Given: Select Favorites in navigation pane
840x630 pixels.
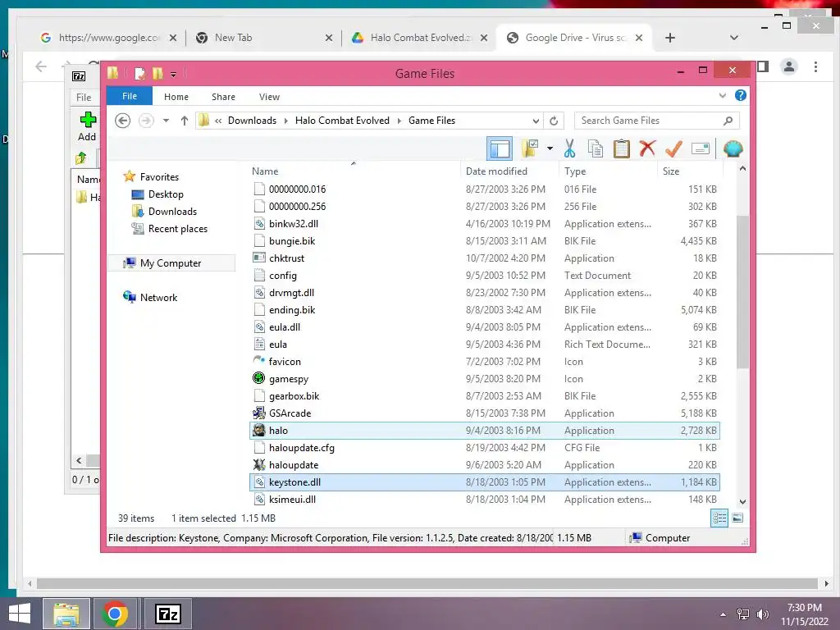Looking at the screenshot, I should pyautogui.click(x=159, y=177).
